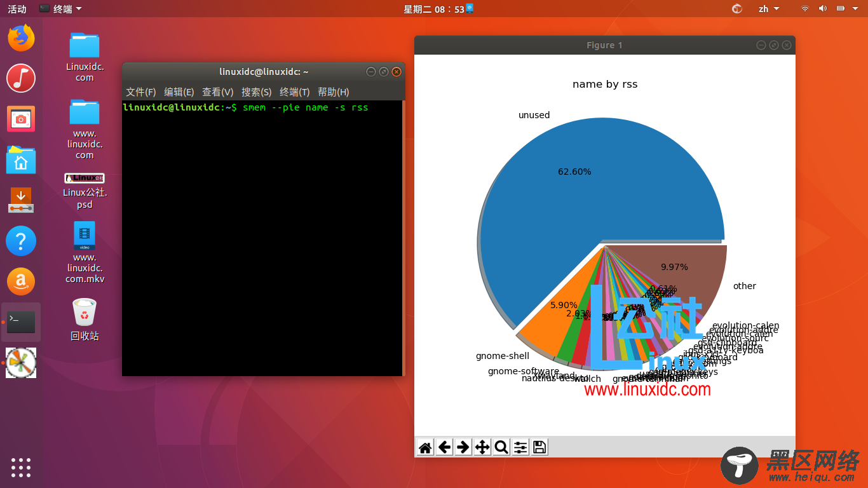Select the 'gnome-software' pie label
Image resolution: width=868 pixels, height=488 pixels.
(x=524, y=371)
